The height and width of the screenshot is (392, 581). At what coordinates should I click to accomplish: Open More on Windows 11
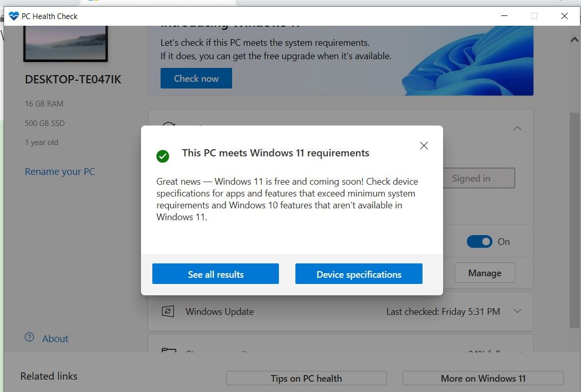click(483, 378)
